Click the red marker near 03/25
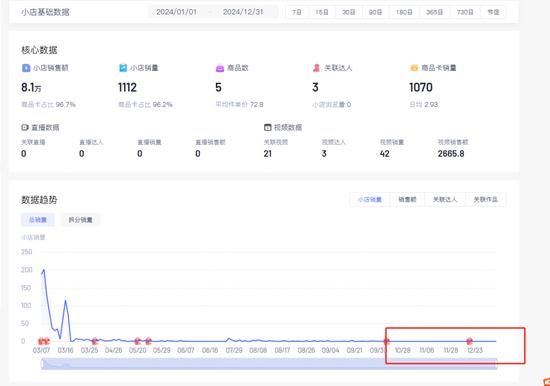This screenshot has height=386, width=550. pyautogui.click(x=94, y=341)
